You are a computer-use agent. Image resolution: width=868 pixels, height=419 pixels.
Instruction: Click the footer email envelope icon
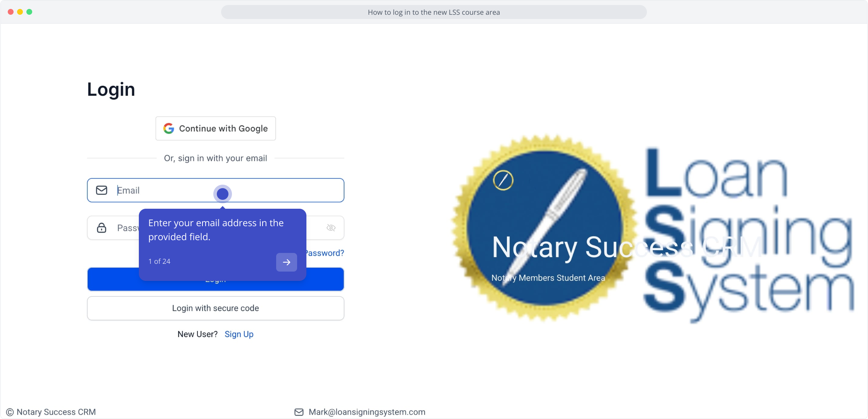[x=299, y=412]
